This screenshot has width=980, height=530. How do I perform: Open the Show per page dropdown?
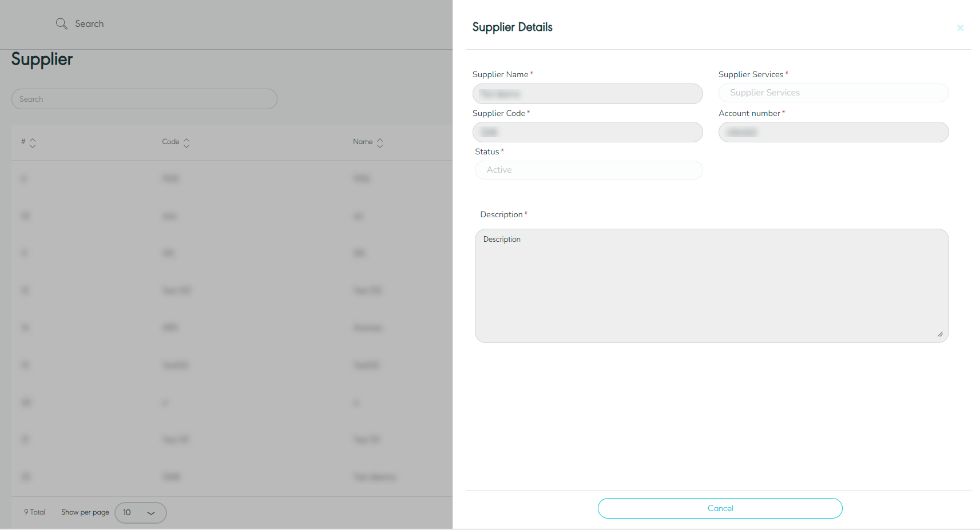tap(140, 512)
